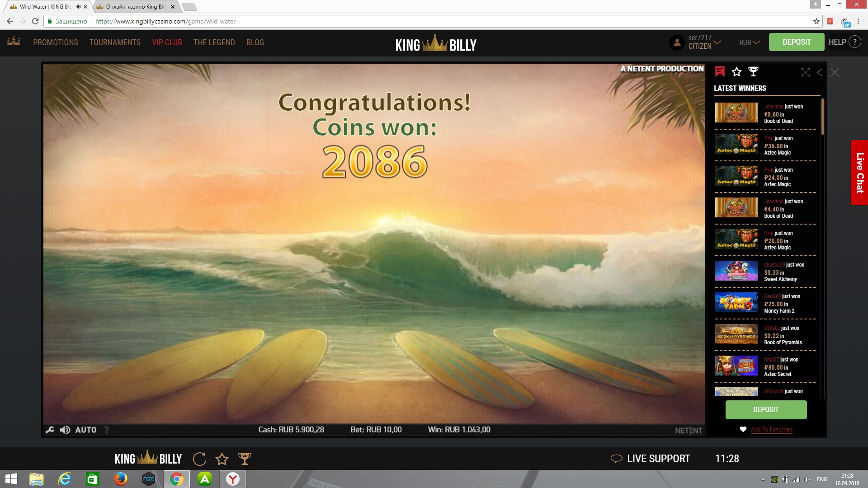This screenshot has width=868, height=488.
Task: Open Chrome three-dot menu
Action: 859,21
